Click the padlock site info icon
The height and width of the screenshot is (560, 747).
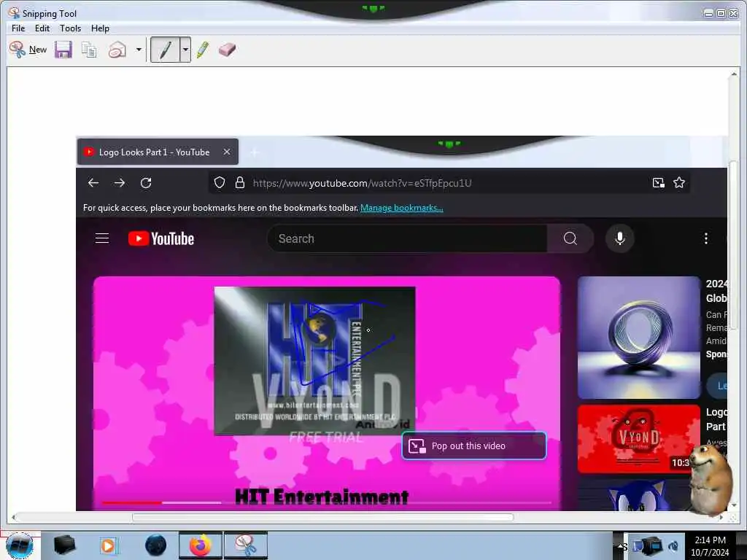click(x=240, y=183)
